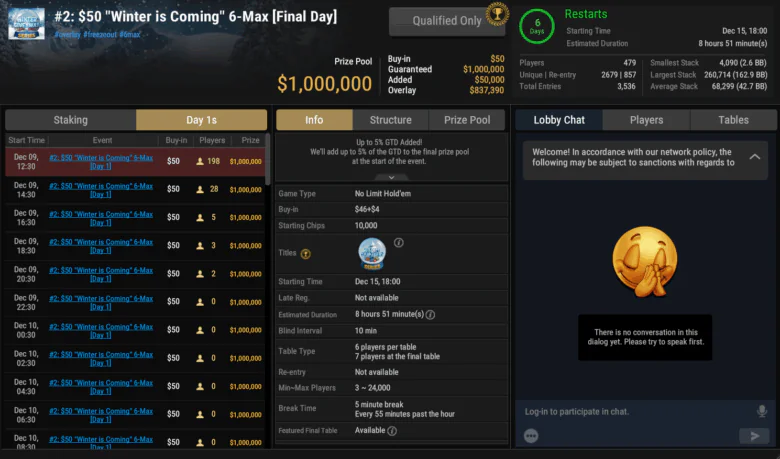
Task: Click info icon beside Estimated Duration value
Action: pos(430,315)
